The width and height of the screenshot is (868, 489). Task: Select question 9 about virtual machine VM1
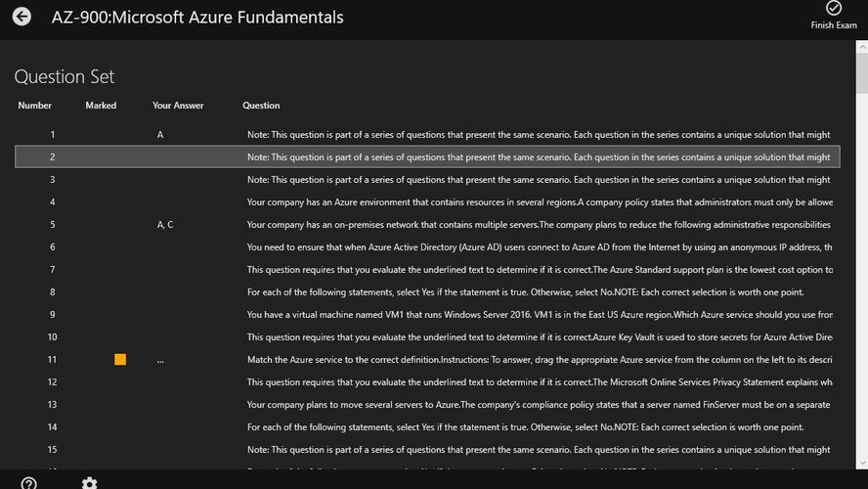540,315
